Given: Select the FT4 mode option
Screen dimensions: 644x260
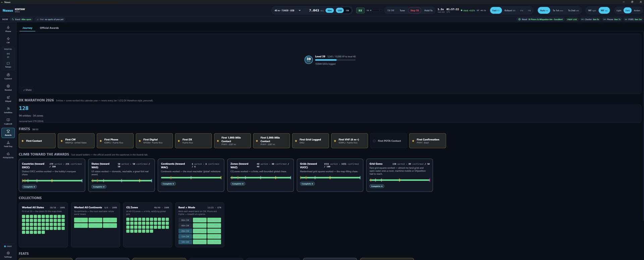Looking at the screenshot, I should (x=522, y=10).
